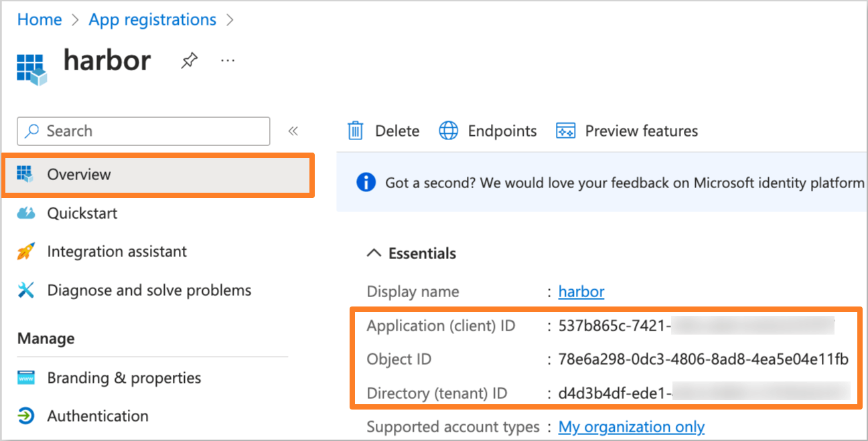Screen dimensions: 868x441
Task: Go to Home using the breadcrumb
Action: (x=39, y=19)
